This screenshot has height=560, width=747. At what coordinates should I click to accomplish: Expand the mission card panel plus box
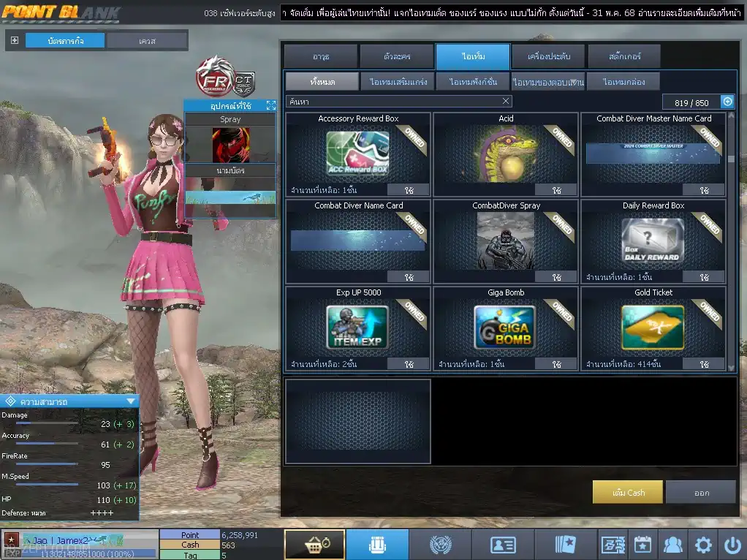[15, 40]
